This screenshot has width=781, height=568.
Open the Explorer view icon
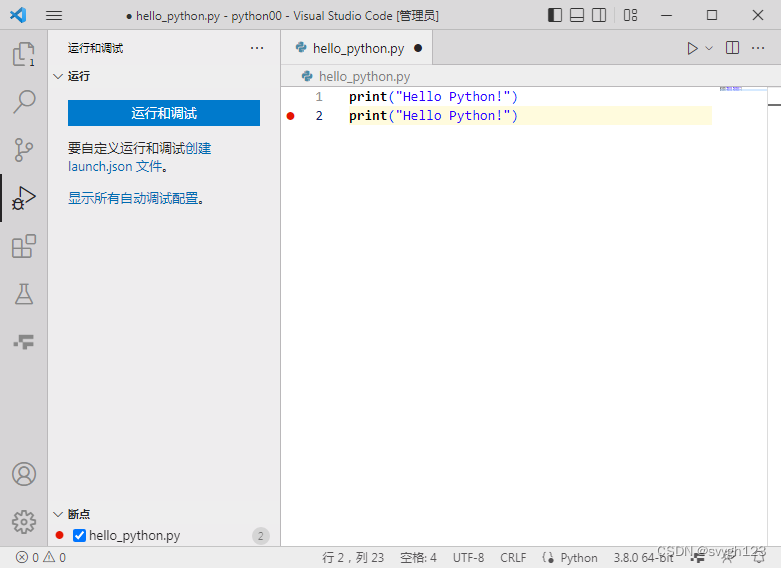click(x=23, y=54)
